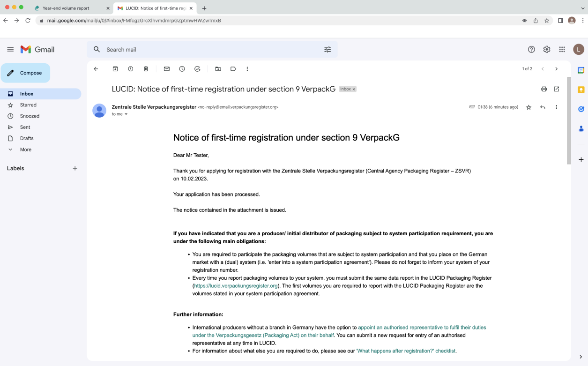
Task: Open the email in a new window
Action: click(556, 89)
